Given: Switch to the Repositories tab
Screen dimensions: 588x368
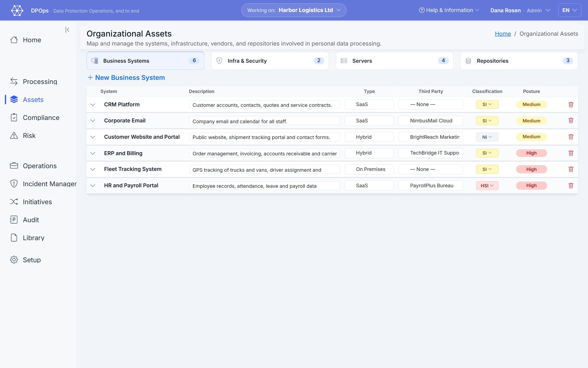Looking at the screenshot, I should (x=519, y=61).
